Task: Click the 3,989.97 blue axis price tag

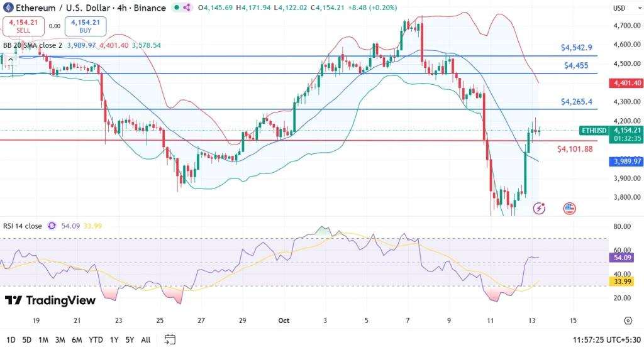Action: pos(627,161)
